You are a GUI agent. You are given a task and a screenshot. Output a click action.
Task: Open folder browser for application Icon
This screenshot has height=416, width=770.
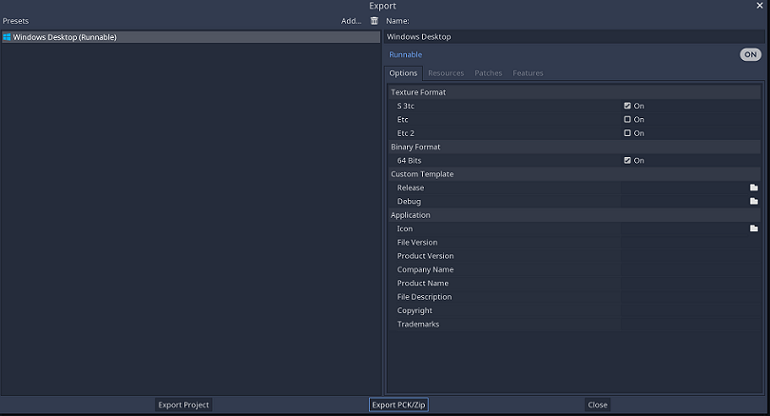[x=754, y=228]
